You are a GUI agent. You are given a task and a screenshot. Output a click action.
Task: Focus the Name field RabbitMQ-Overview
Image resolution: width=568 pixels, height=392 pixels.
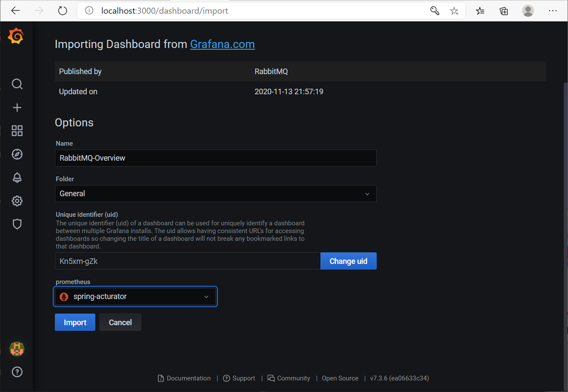tap(215, 158)
